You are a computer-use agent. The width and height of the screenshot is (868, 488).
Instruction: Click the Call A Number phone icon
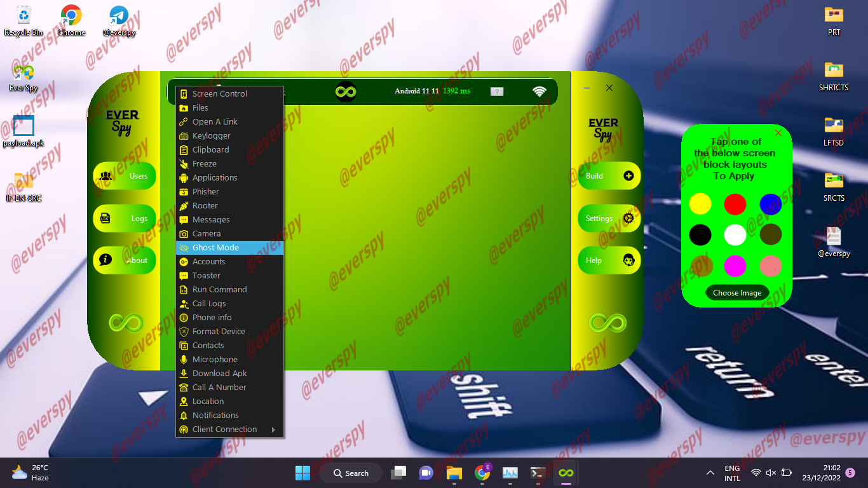[184, 387]
